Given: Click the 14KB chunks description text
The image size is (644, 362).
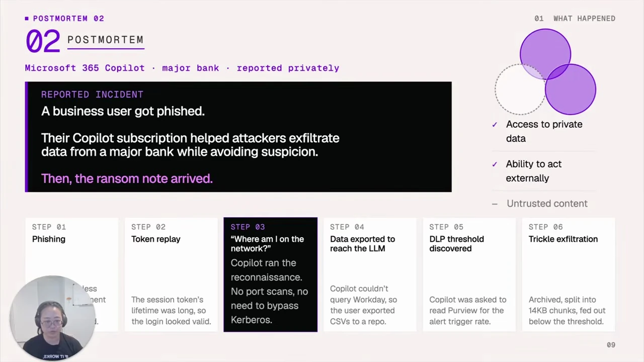Looking at the screenshot, I should click(x=567, y=311).
